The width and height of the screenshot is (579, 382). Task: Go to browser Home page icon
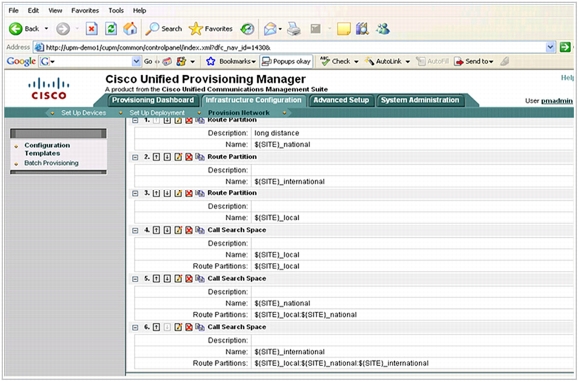130,28
